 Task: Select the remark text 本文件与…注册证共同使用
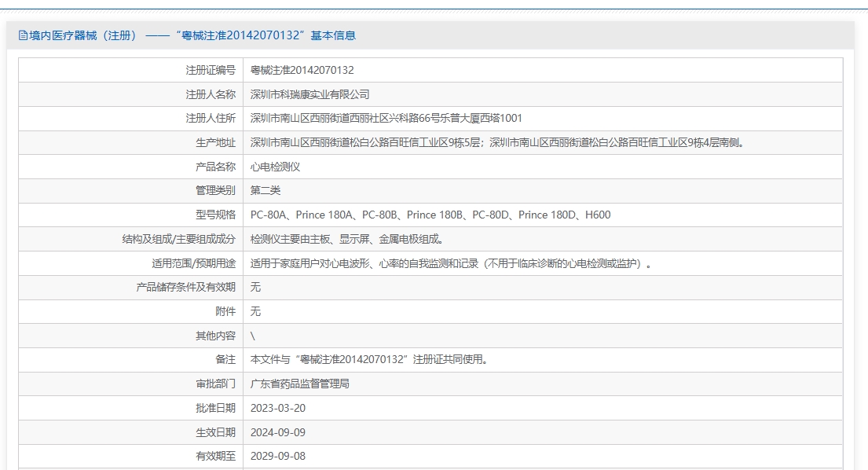[x=369, y=360]
